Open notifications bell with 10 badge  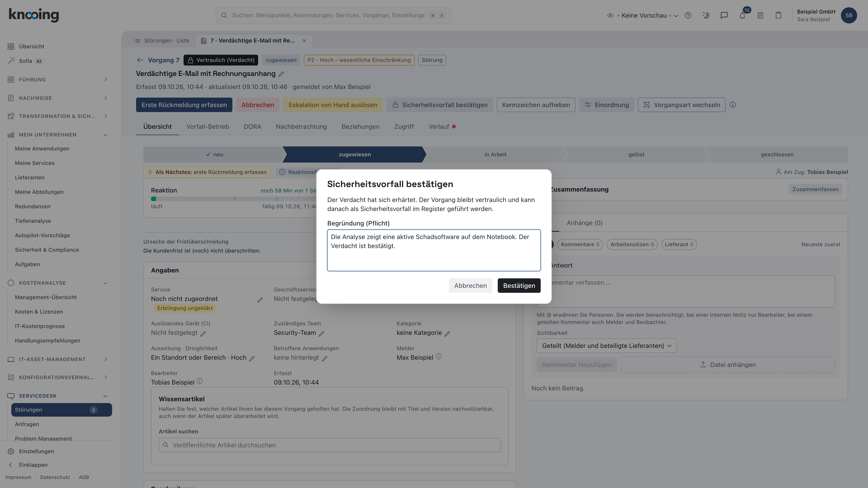[x=742, y=16]
